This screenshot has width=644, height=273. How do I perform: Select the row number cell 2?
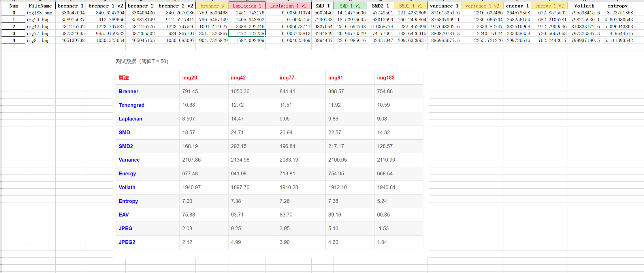pyautogui.click(x=14, y=26)
